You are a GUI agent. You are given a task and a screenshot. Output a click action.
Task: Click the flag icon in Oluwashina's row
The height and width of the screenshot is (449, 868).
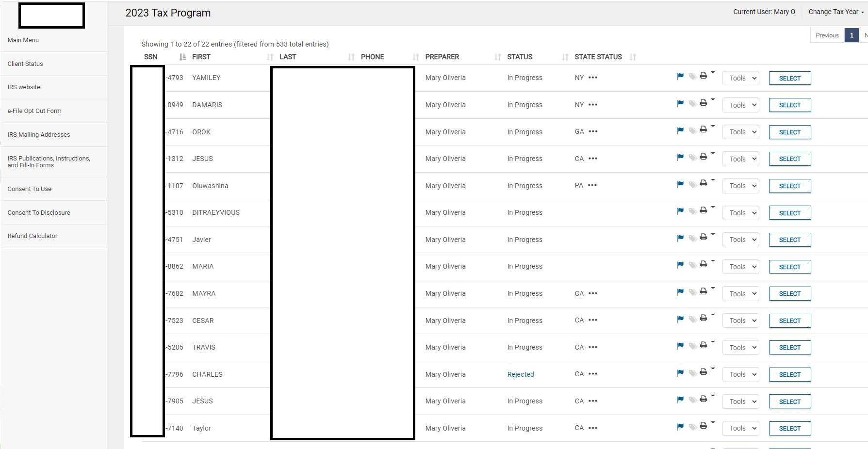click(x=680, y=184)
